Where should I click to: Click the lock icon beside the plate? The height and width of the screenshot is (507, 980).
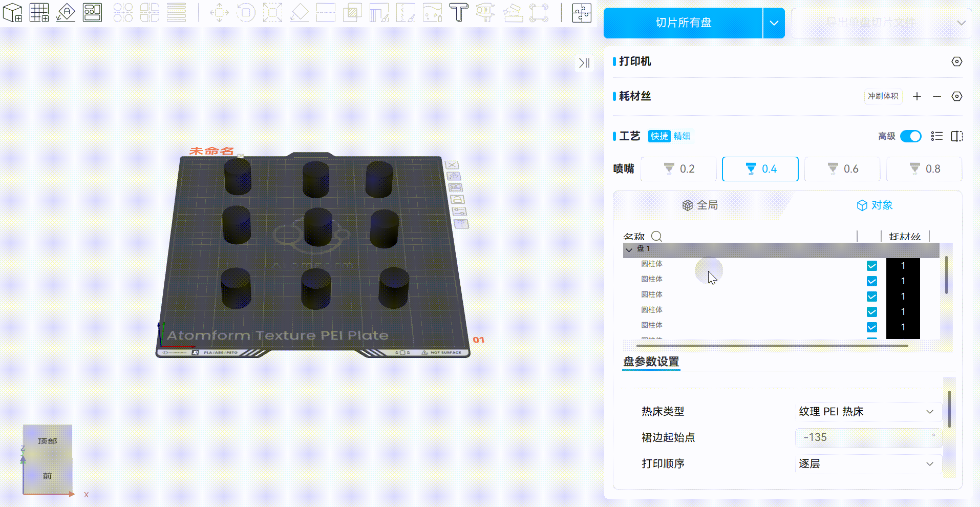pyautogui.click(x=458, y=199)
